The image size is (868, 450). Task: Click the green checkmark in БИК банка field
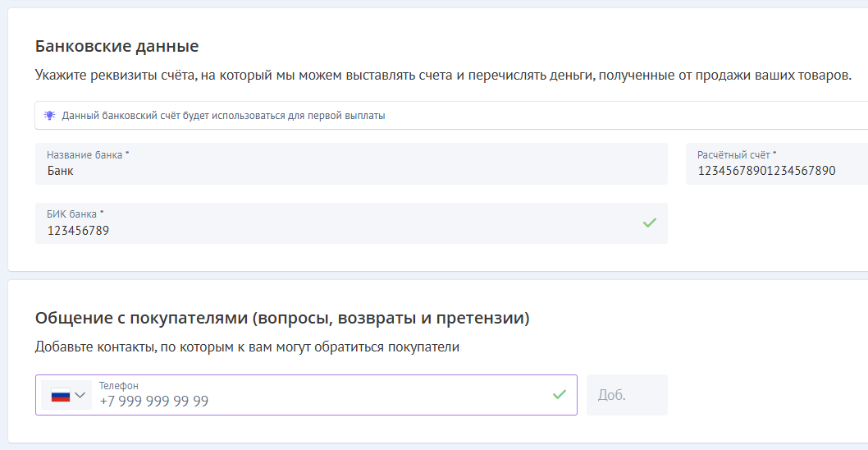click(x=649, y=223)
